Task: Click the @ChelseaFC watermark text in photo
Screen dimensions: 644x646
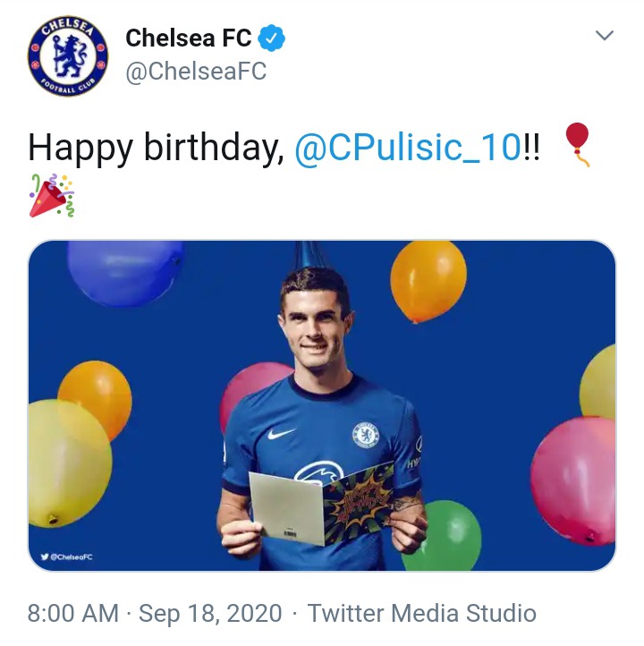Action: 72,557
